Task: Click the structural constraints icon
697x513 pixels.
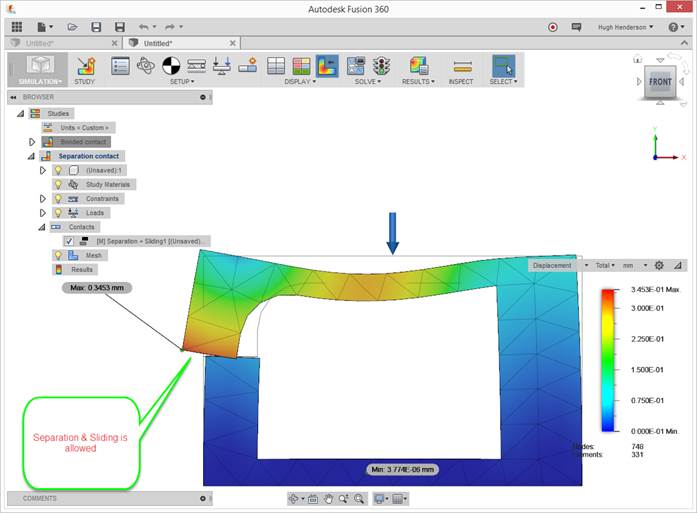Action: pyautogui.click(x=196, y=66)
